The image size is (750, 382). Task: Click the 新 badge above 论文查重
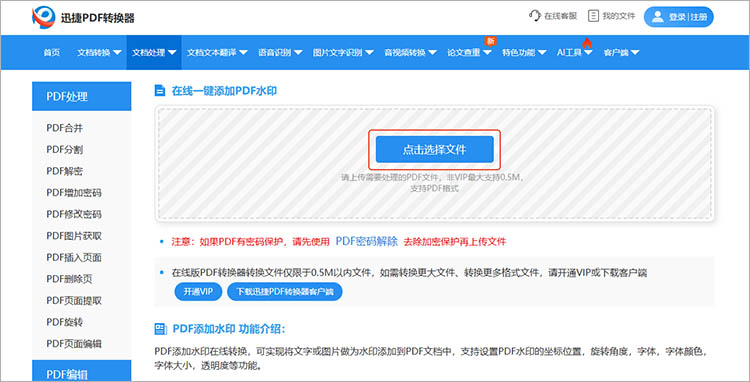pos(489,40)
